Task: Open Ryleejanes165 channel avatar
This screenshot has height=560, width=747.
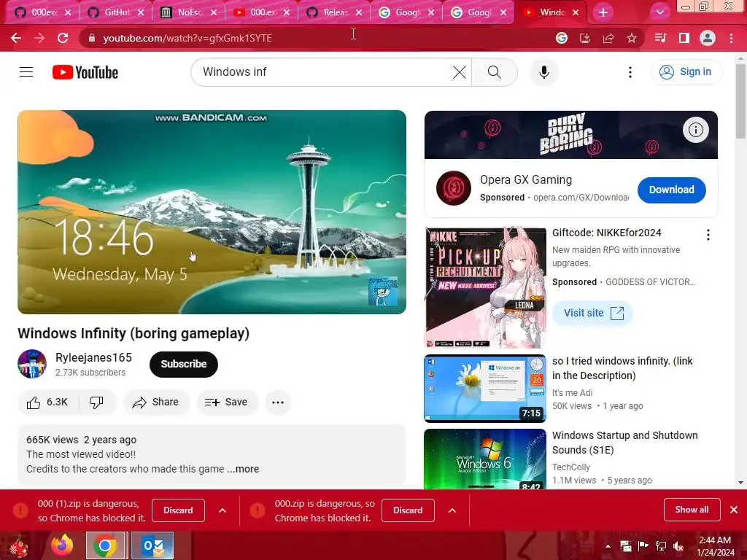Action: point(32,365)
